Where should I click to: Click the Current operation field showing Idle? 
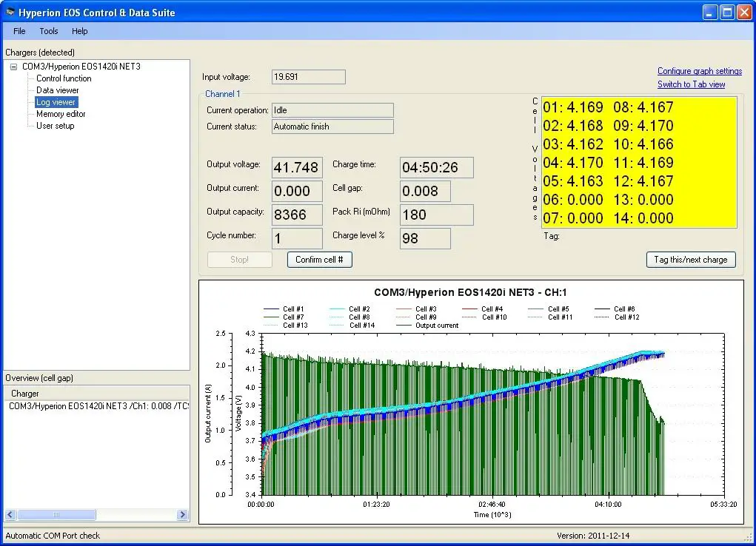[x=332, y=110]
